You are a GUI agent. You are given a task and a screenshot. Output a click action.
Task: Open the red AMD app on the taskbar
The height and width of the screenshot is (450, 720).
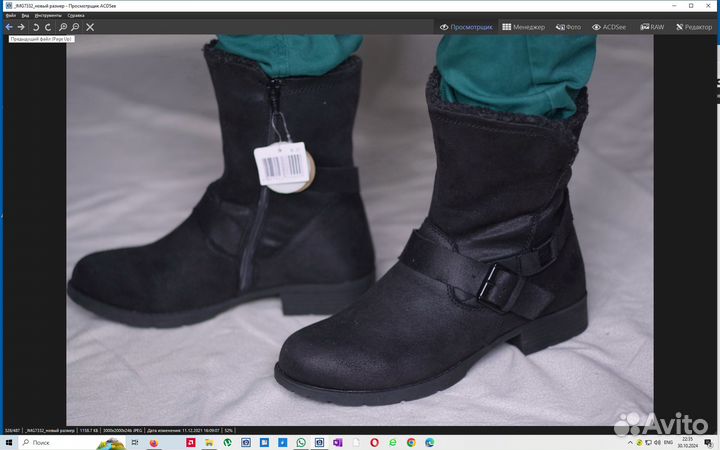click(x=191, y=443)
